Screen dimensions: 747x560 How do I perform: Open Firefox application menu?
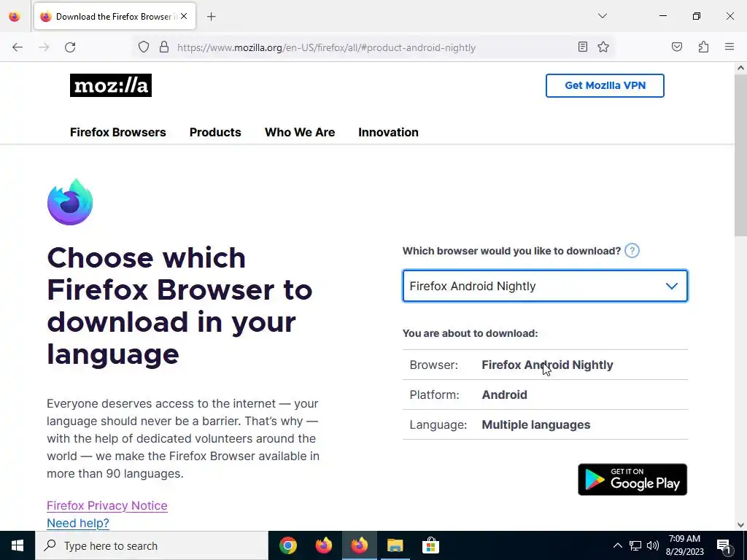tap(729, 47)
